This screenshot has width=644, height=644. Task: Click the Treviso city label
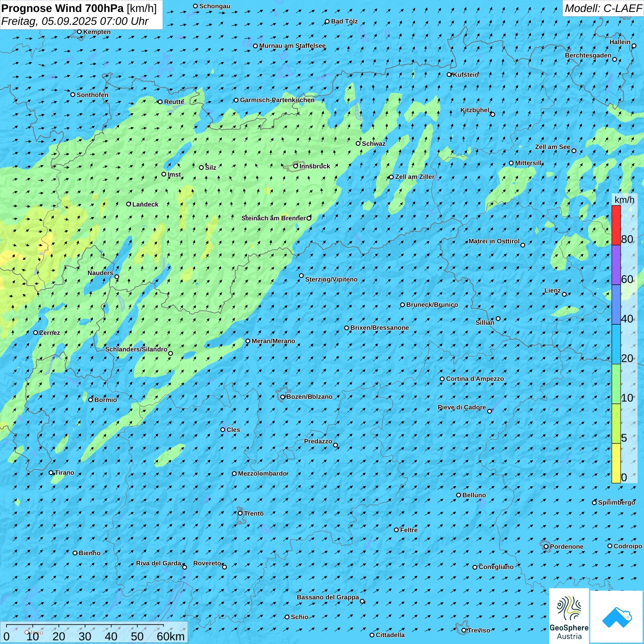[479, 630]
